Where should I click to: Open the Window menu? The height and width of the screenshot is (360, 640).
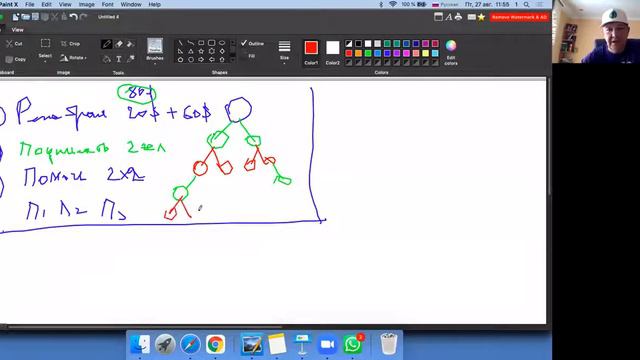[131, 4]
